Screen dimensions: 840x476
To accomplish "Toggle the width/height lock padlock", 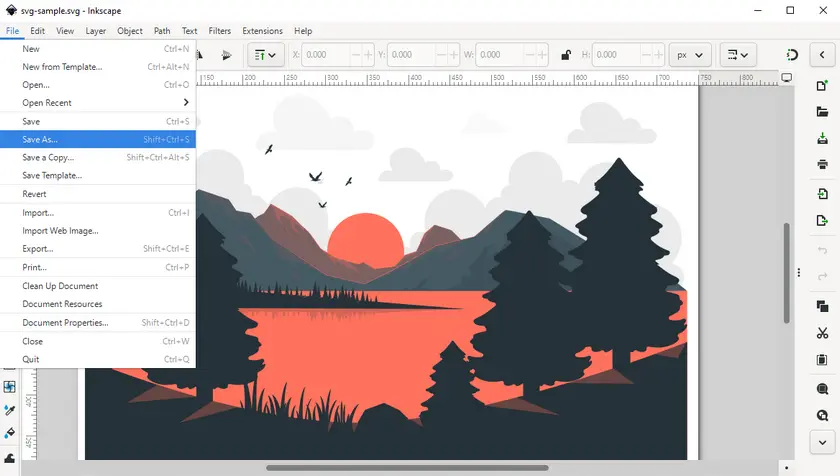I will coord(566,54).
